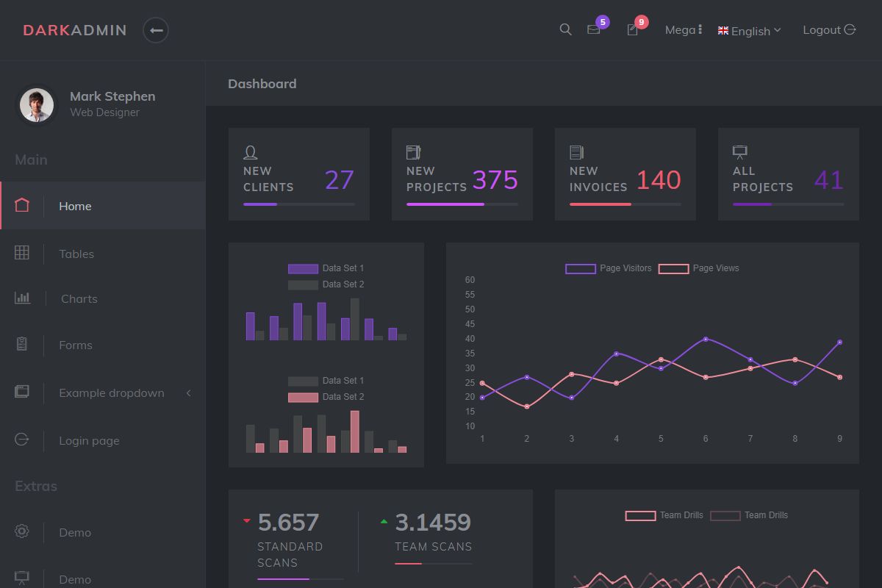Click Mark Stephen profile name
The height and width of the screenshot is (588, 882).
[x=112, y=96]
